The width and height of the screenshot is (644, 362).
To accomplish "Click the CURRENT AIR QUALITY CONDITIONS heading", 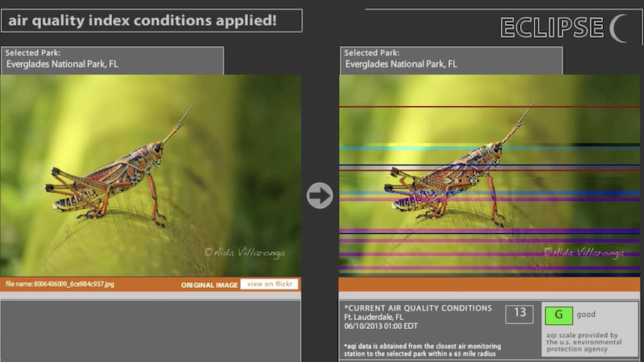I will (418, 308).
